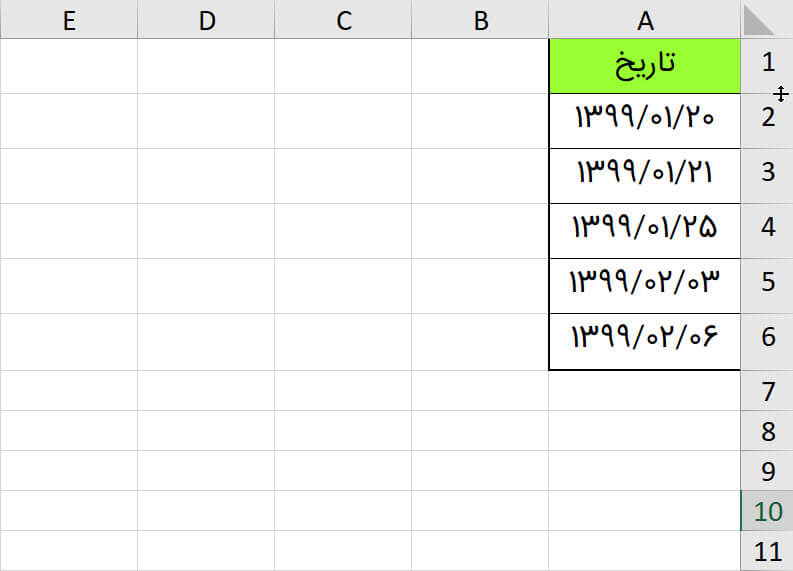793x571 pixels.
Task: Select row 1 header
Action: [767, 66]
